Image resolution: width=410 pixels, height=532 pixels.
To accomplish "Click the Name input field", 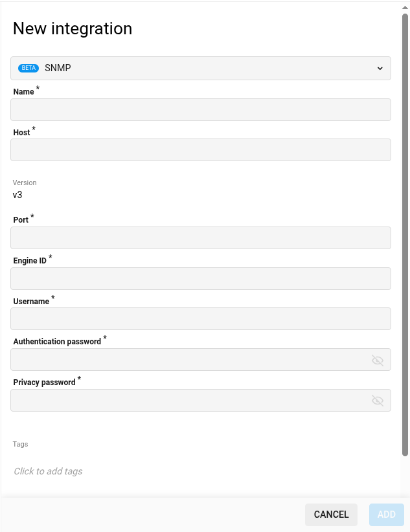I will [201, 109].
